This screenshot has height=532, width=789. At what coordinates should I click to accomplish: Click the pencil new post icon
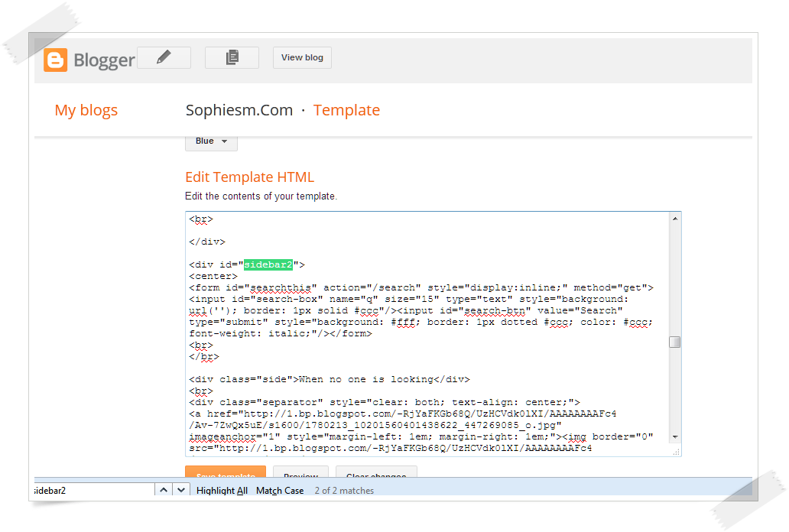click(164, 57)
